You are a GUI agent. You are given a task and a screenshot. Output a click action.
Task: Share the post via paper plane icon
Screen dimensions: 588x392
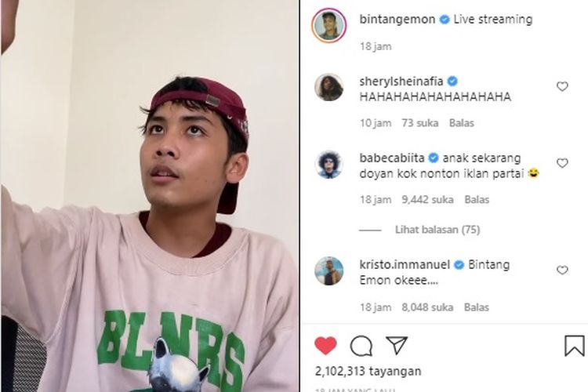tap(397, 346)
